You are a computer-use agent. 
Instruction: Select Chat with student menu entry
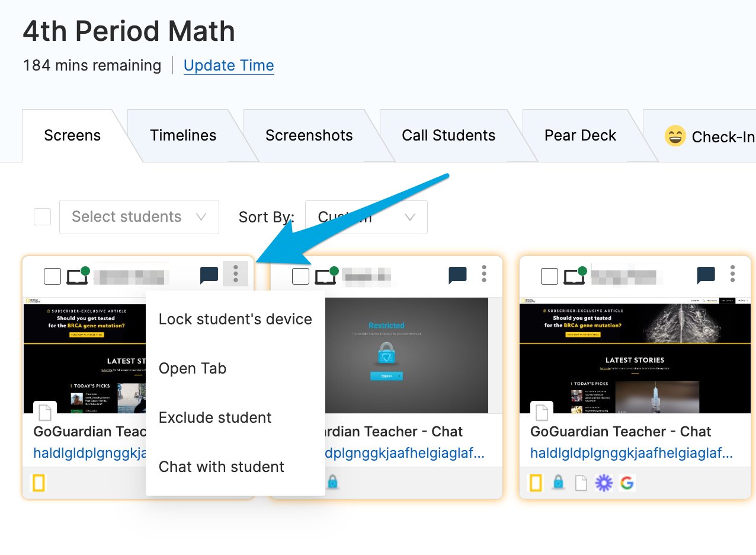(235, 467)
